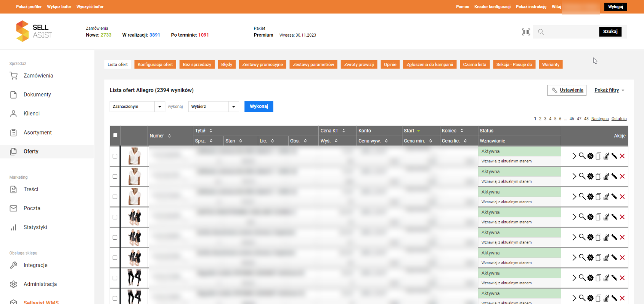The height and width of the screenshot is (304, 644).
Task: Open percent badge in second offer row
Action: click(590, 176)
